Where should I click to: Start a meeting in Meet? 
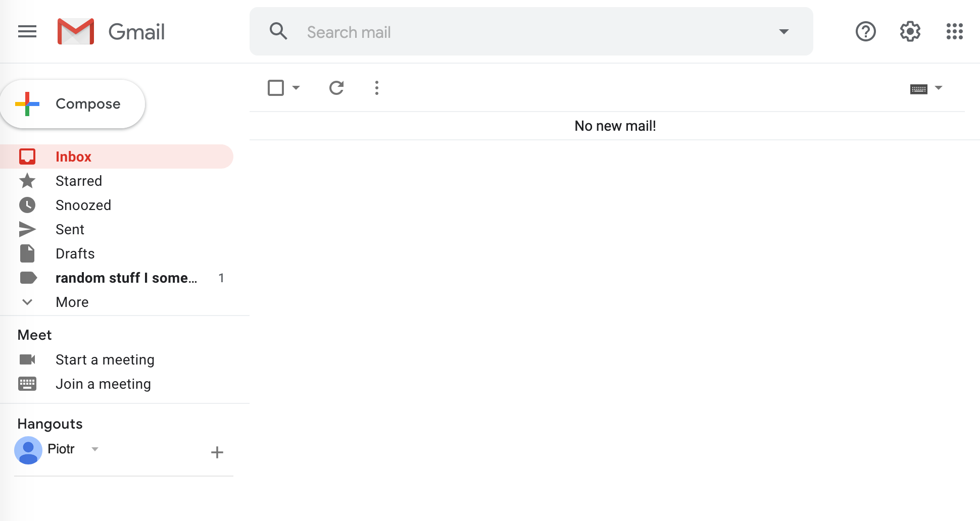point(105,359)
